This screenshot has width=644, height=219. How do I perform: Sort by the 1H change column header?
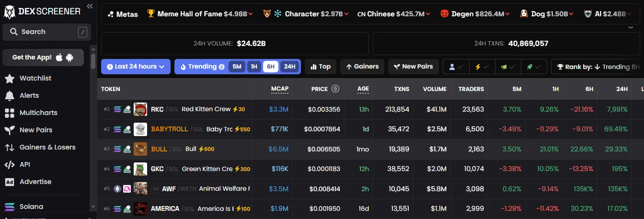tap(555, 89)
